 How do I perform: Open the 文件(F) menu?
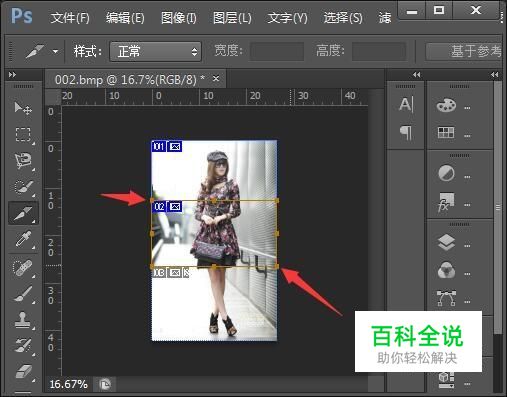pyautogui.click(x=70, y=17)
